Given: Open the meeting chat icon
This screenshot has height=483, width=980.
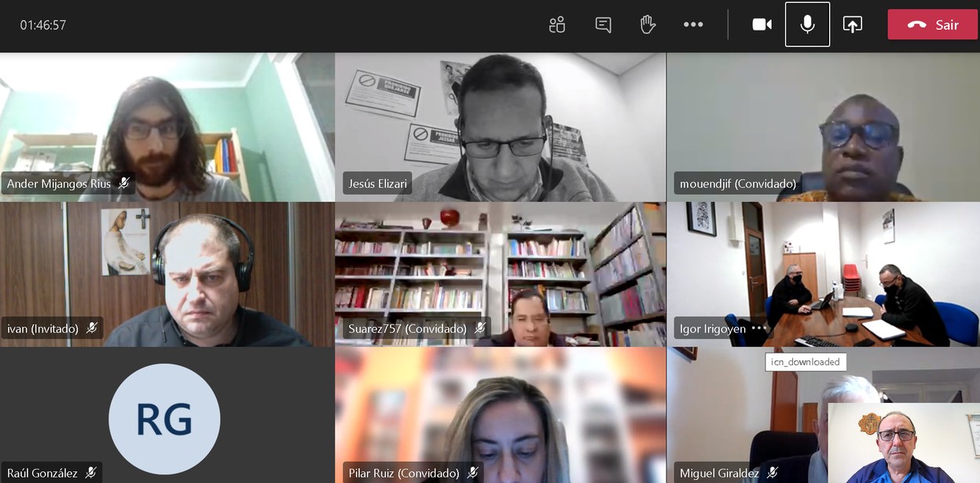Looking at the screenshot, I should (x=604, y=24).
